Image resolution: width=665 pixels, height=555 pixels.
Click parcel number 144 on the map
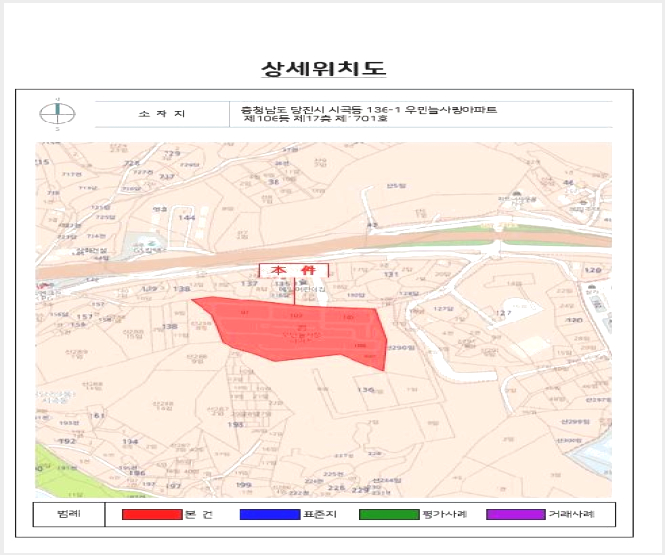click(x=187, y=218)
